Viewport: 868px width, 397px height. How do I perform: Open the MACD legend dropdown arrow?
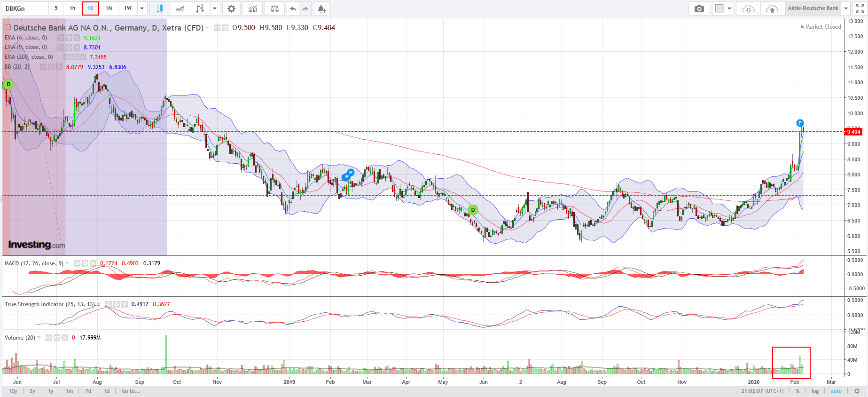point(67,263)
